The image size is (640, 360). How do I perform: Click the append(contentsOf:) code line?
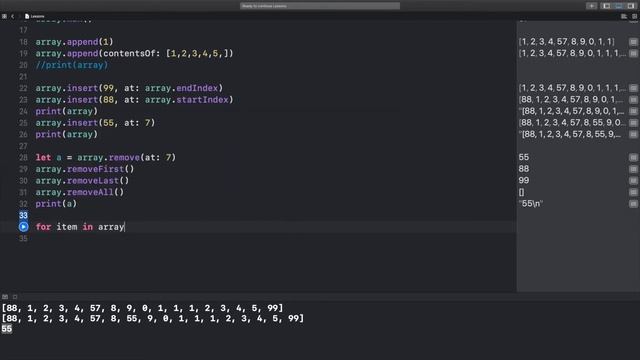[134, 53]
